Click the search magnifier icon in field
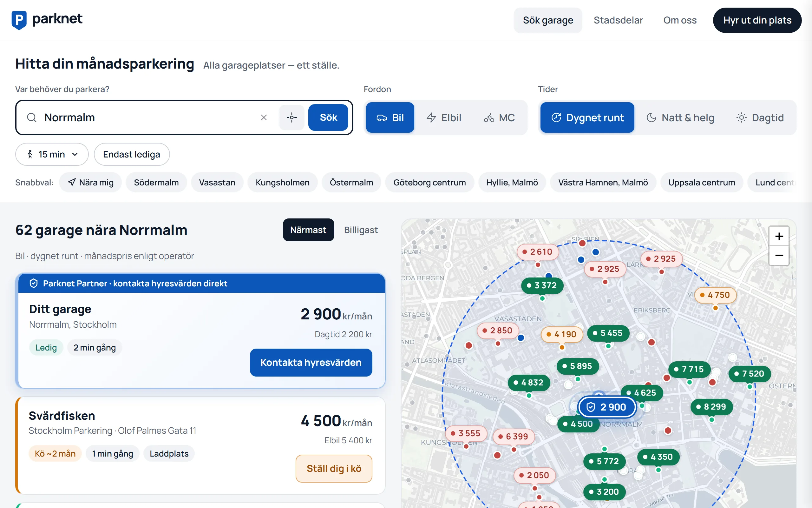This screenshot has height=508, width=812. [31, 117]
